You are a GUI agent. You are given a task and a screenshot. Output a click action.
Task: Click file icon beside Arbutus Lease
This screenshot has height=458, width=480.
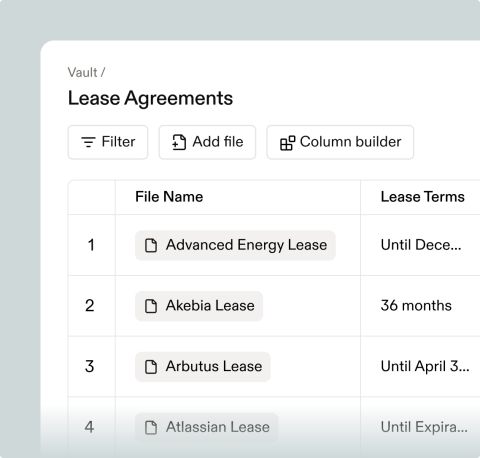point(151,367)
